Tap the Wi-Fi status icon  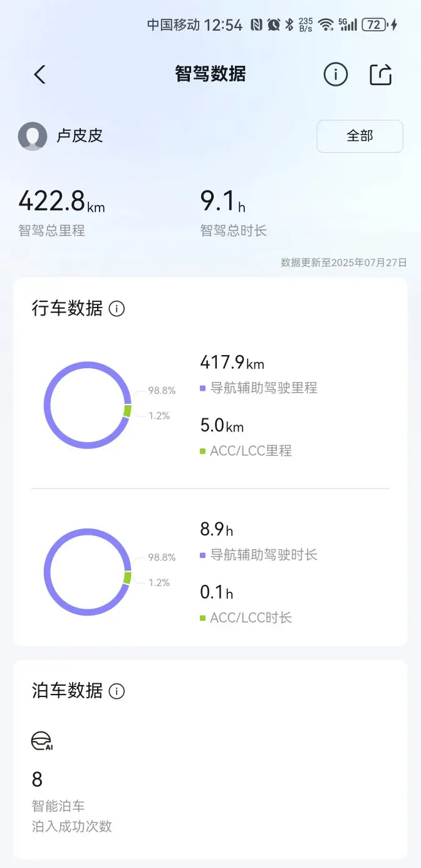point(325,25)
